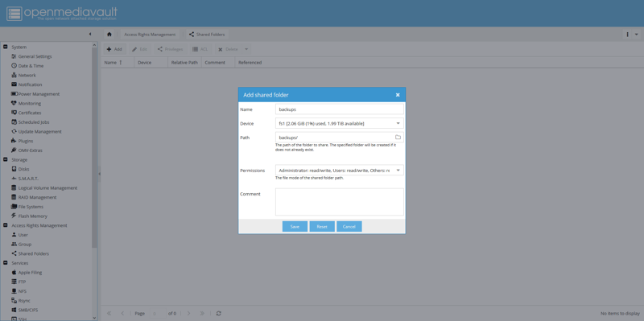Open File Systems folder icon
Image resolution: width=644 pixels, height=321 pixels.
coord(14,207)
